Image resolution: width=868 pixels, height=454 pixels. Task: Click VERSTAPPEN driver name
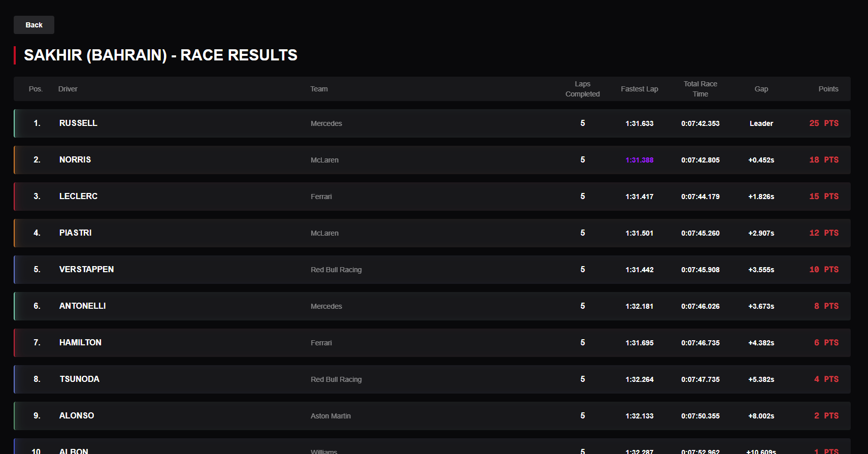tap(86, 269)
